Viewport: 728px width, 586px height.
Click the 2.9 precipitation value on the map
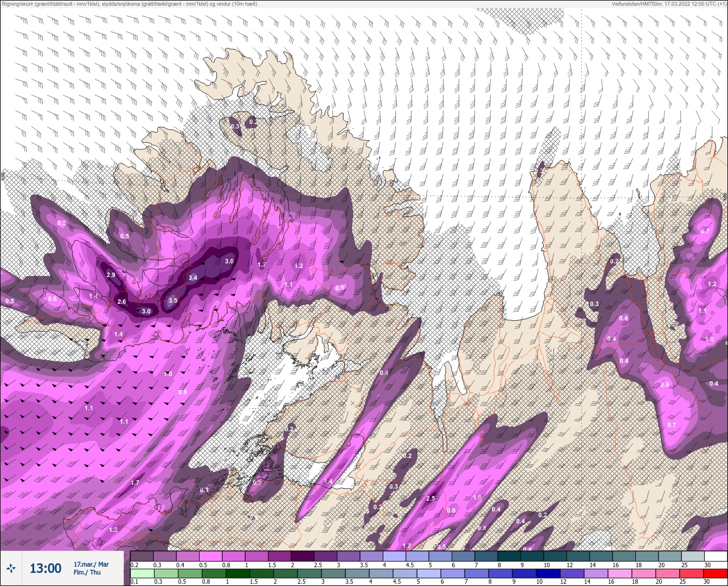[111, 275]
